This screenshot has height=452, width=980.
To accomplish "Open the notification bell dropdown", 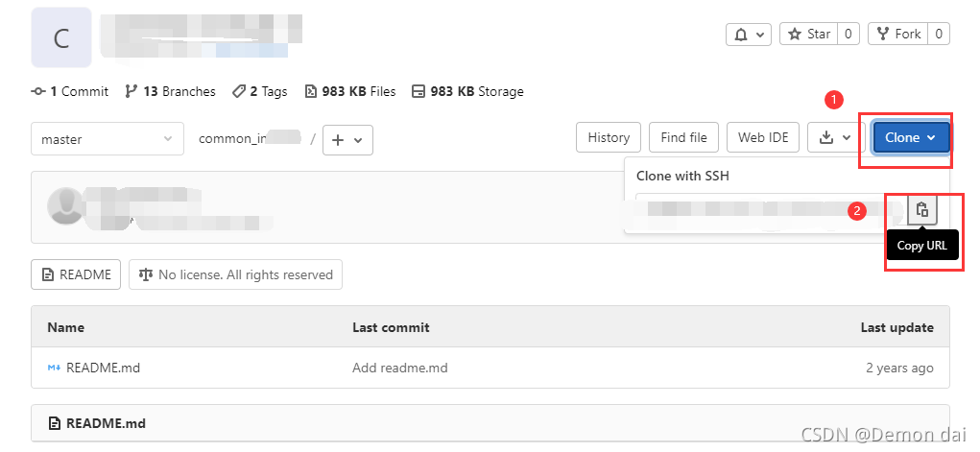I will tap(748, 34).
